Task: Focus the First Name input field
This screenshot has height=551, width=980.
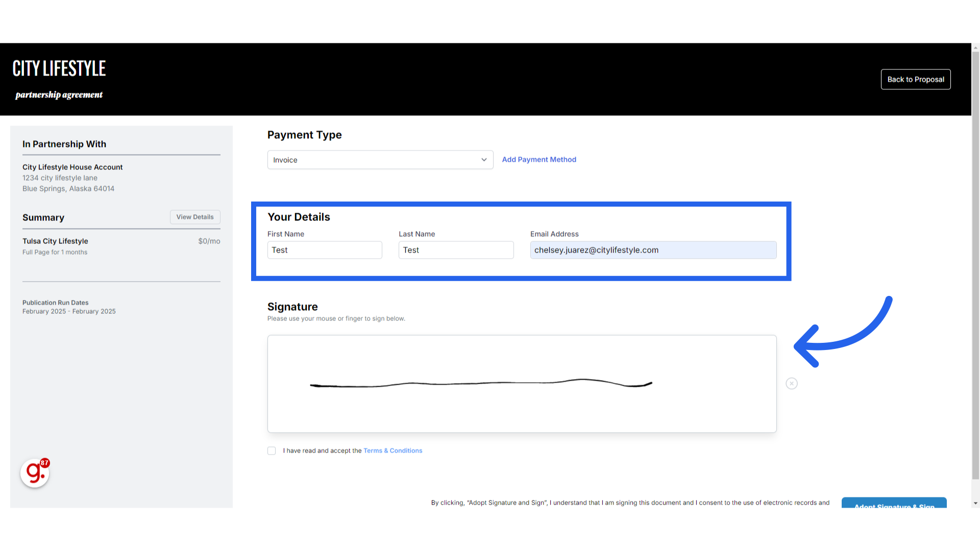Action: (325, 250)
